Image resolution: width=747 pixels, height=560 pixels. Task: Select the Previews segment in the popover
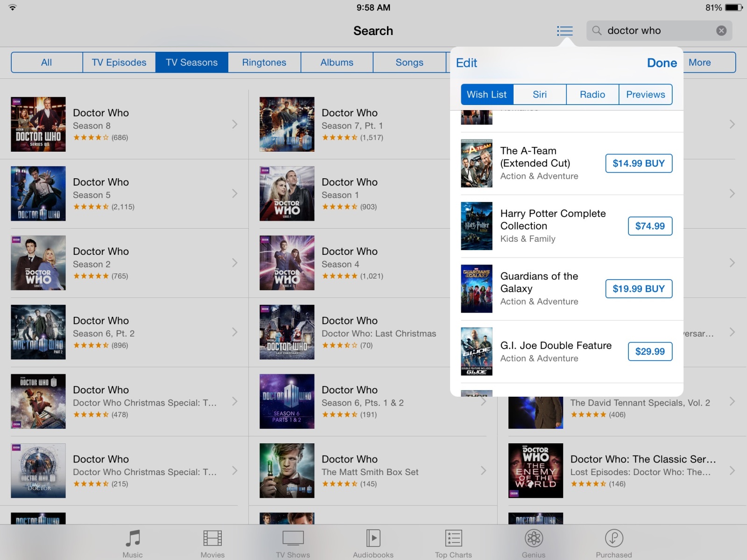pyautogui.click(x=646, y=94)
